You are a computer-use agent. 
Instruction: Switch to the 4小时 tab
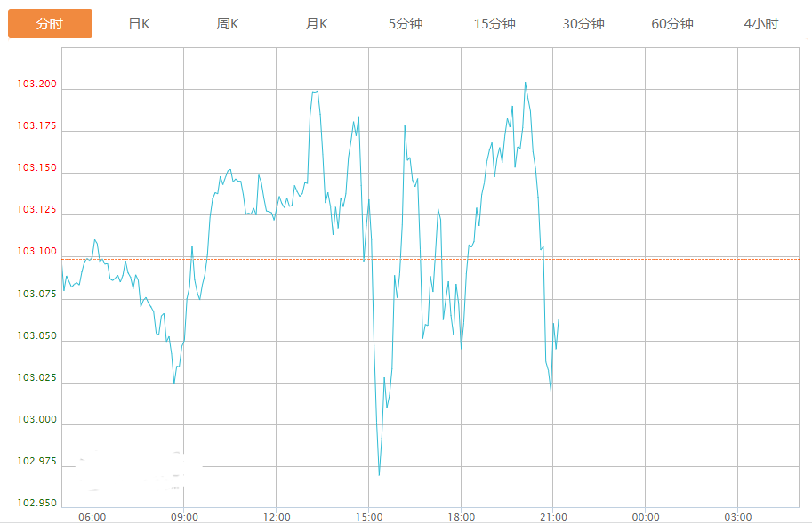pos(761,24)
